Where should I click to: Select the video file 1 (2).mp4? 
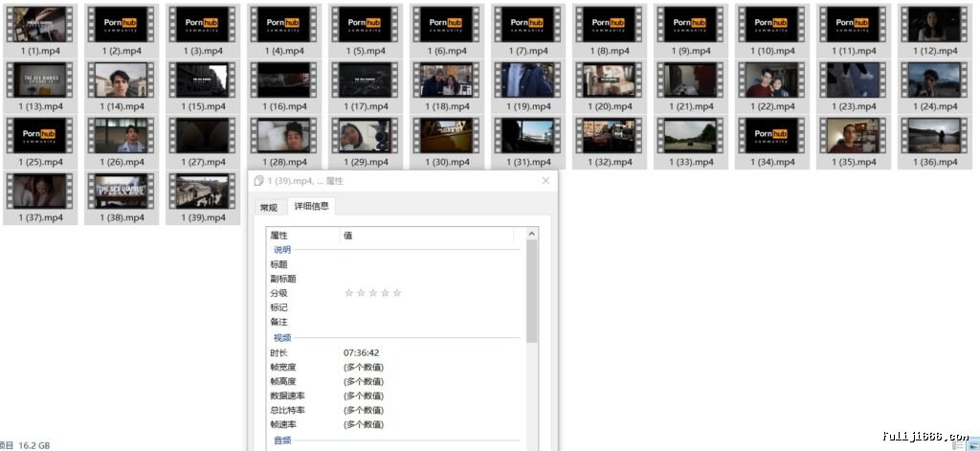[x=122, y=31]
